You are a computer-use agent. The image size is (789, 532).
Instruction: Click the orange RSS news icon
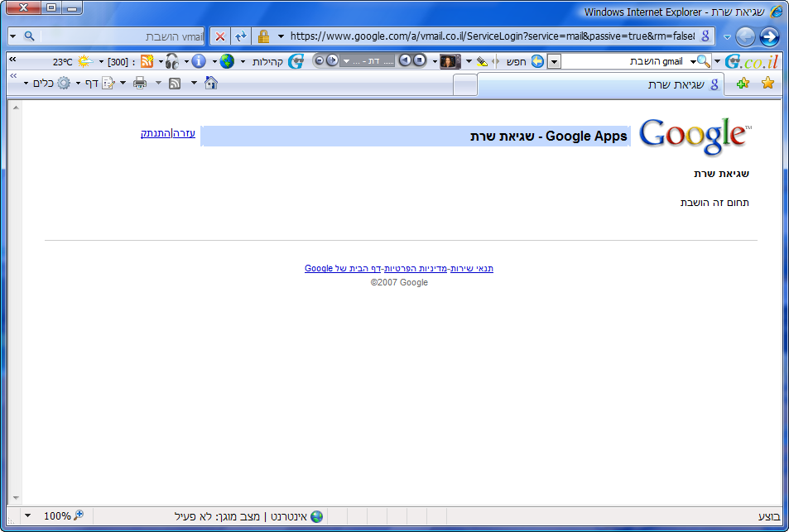click(147, 61)
